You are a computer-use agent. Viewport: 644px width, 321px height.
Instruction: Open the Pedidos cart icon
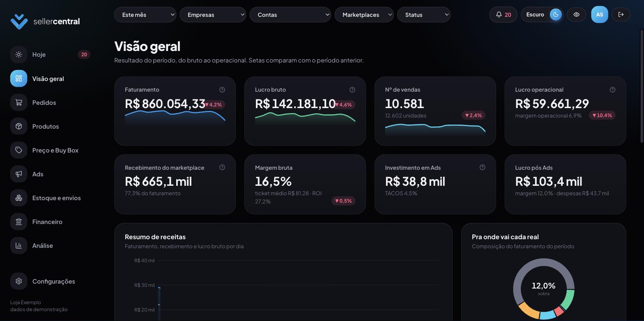(18, 102)
